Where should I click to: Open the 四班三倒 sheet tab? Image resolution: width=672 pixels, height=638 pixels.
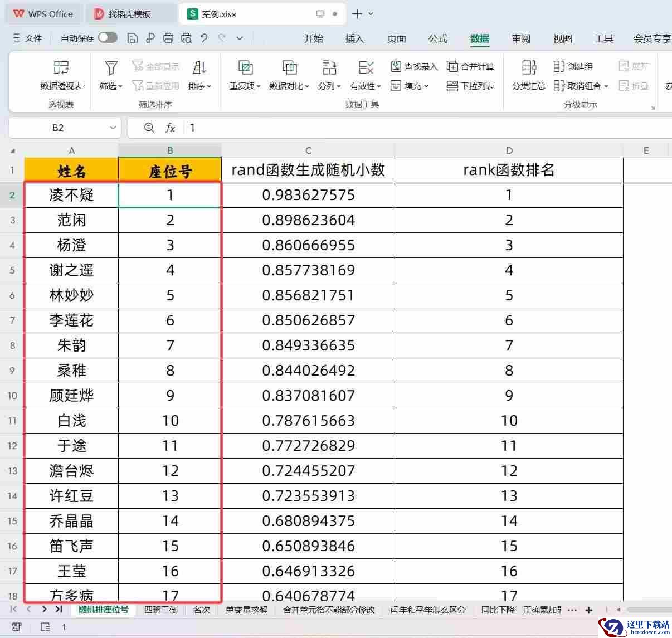160,610
